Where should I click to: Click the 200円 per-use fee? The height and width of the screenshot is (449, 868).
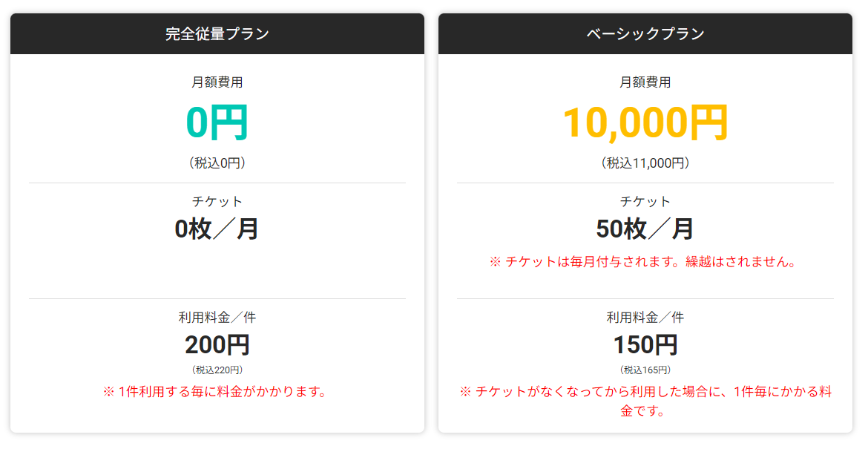click(217, 345)
